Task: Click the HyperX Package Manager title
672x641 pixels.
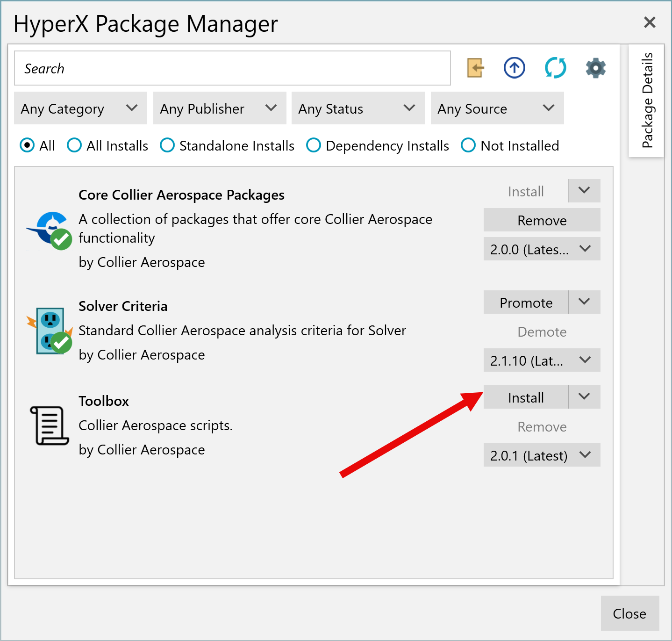Action: pyautogui.click(x=145, y=24)
